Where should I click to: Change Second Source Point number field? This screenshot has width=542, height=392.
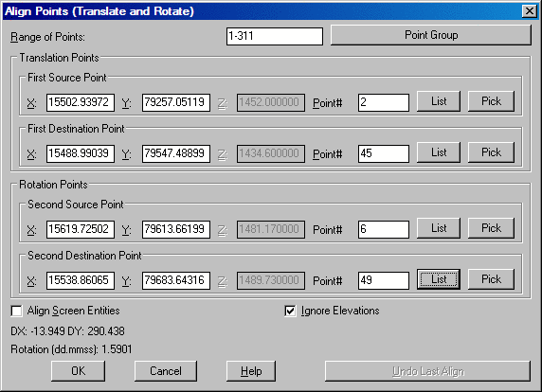click(x=384, y=229)
